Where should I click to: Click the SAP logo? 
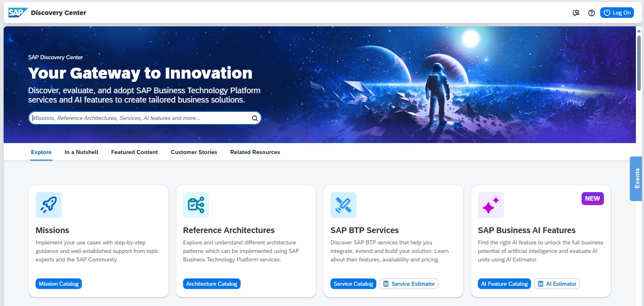tap(18, 13)
